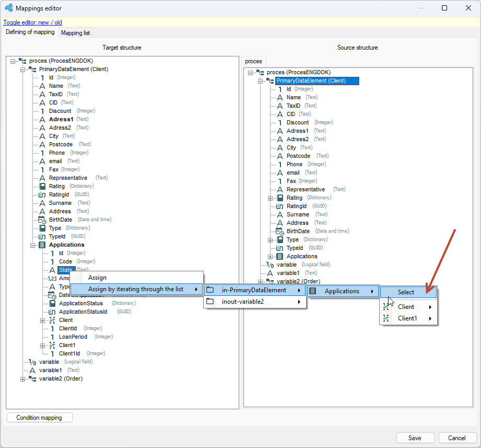
Task: Open 'Assign by iterating through the list' submenu
Action: tap(137, 289)
